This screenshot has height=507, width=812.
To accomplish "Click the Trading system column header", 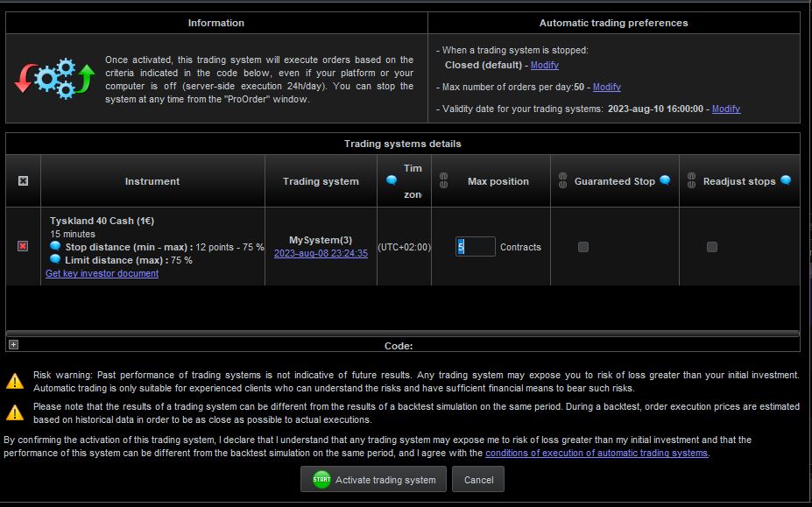I will point(321,181).
